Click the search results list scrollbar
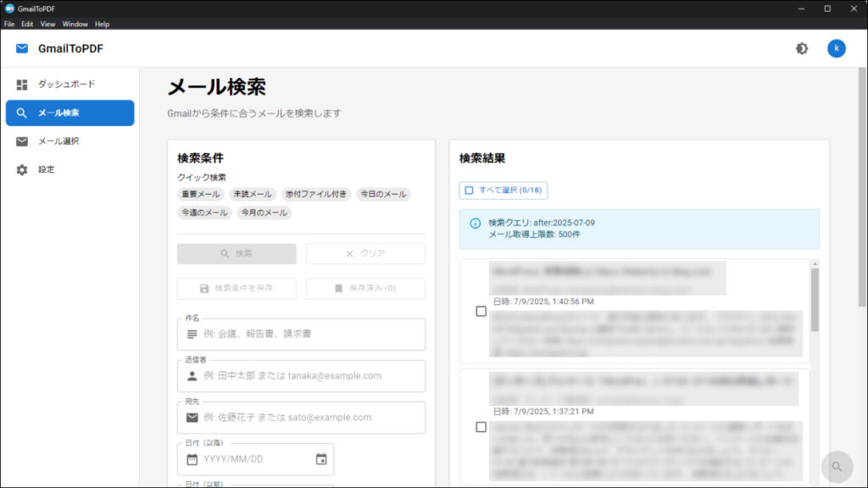The height and width of the screenshot is (488, 868). click(x=815, y=301)
